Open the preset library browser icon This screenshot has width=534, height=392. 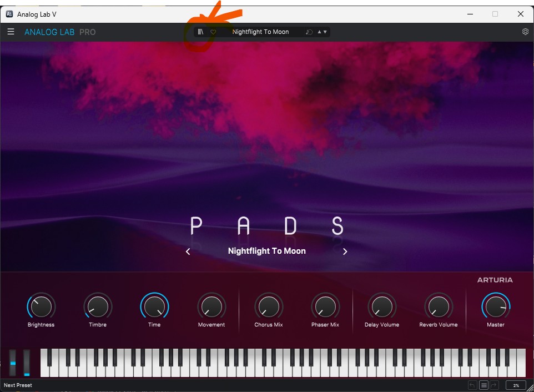coord(200,32)
